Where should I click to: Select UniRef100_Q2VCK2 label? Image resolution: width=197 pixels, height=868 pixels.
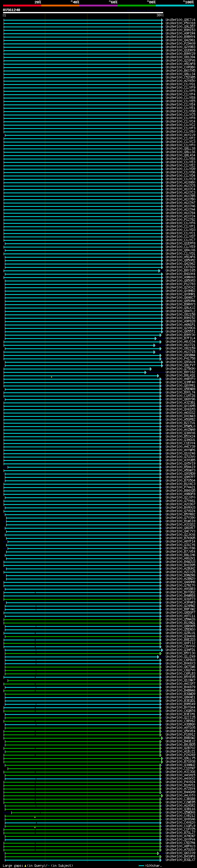(180, 287)
